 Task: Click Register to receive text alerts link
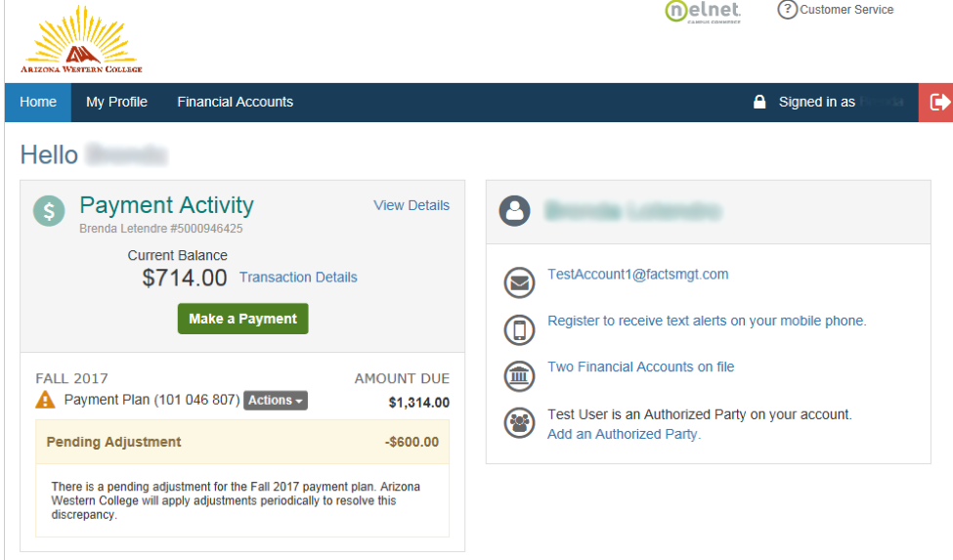(707, 321)
